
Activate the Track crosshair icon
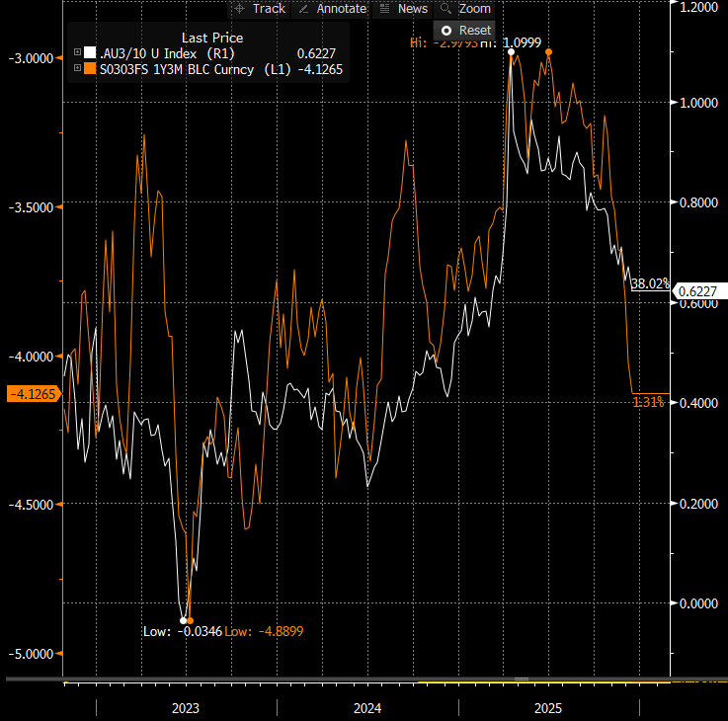238,8
